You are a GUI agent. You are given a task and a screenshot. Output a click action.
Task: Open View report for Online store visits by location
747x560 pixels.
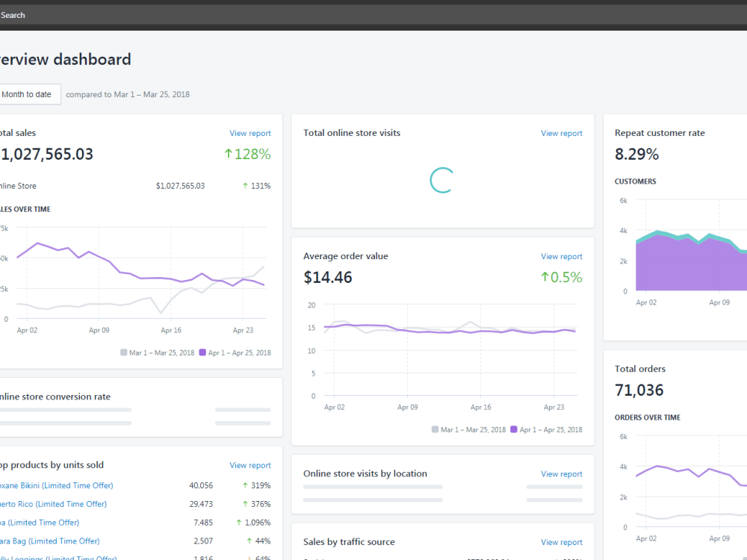(x=561, y=474)
